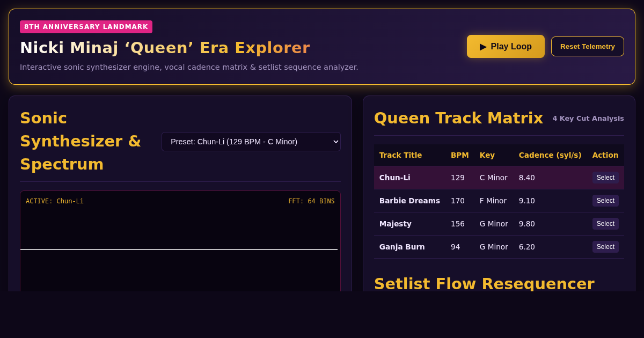Click the Action column header
This screenshot has height=338, width=644.
[605, 155]
